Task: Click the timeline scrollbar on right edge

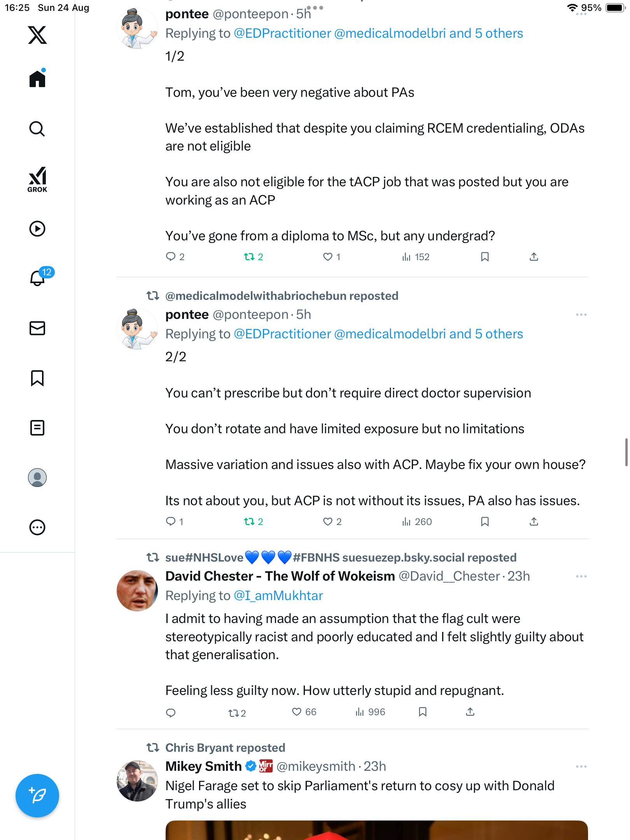Action: coord(626,452)
